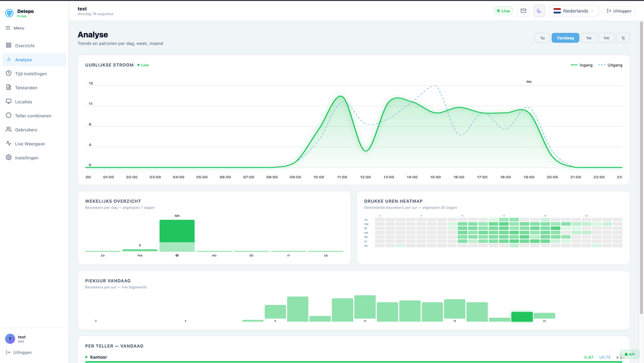This screenshot has width=644, height=363.
Task: Click the PIEKUUR VANDAAG heading
Action: tap(108, 281)
